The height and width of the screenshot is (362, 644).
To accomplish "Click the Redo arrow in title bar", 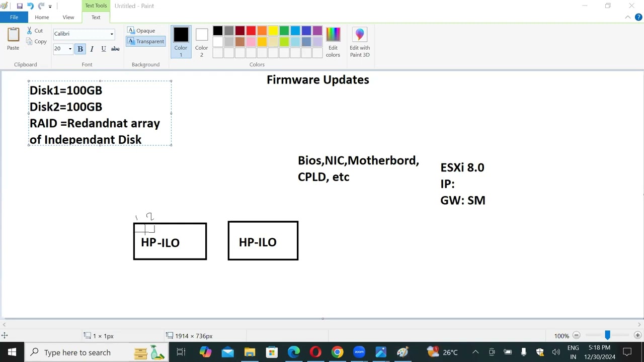I will [x=41, y=6].
